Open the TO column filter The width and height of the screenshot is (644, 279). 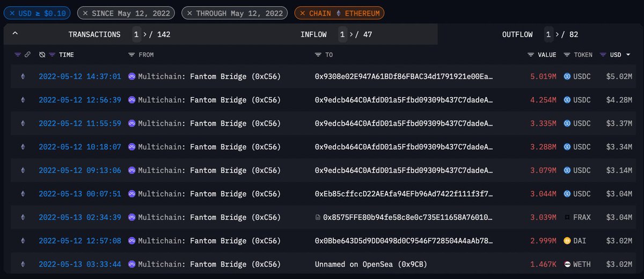click(318, 55)
